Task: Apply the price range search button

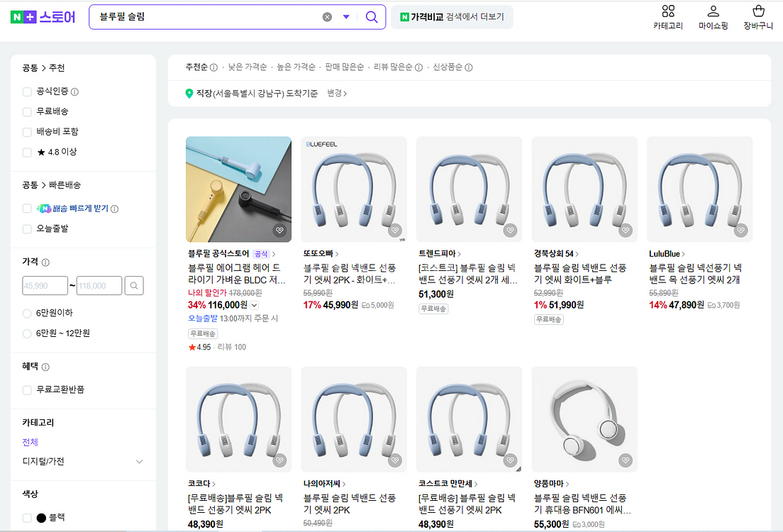Action: 134,286
